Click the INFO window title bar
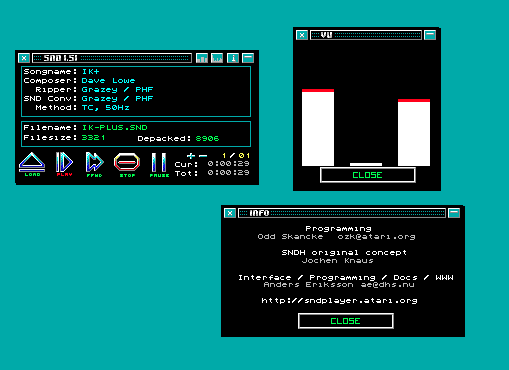This screenshot has height=370, width=509. (342, 213)
